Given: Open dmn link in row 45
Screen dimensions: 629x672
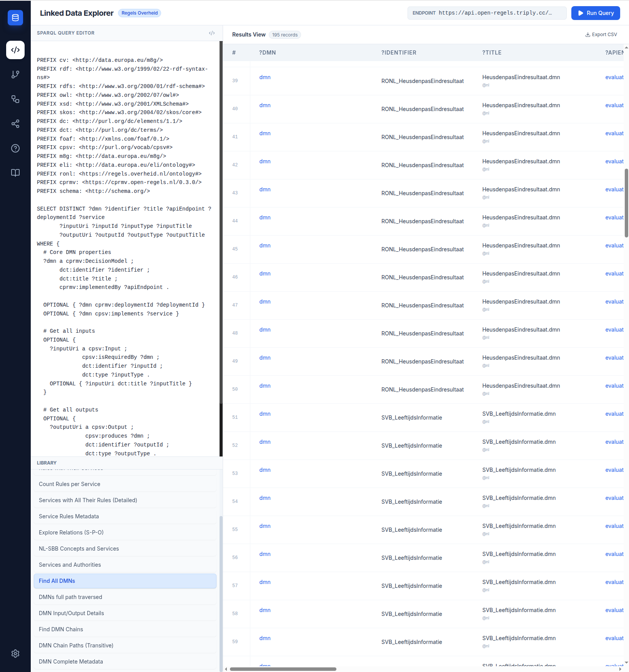Looking at the screenshot, I should [x=265, y=246].
